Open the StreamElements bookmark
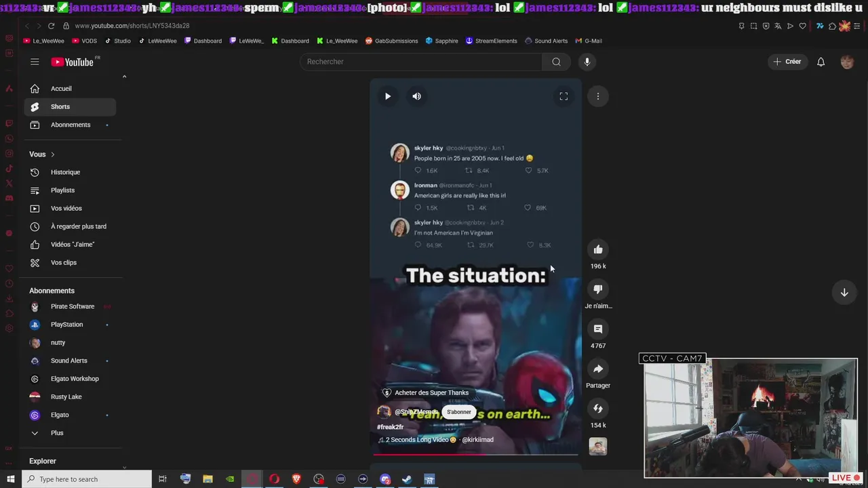 492,41
